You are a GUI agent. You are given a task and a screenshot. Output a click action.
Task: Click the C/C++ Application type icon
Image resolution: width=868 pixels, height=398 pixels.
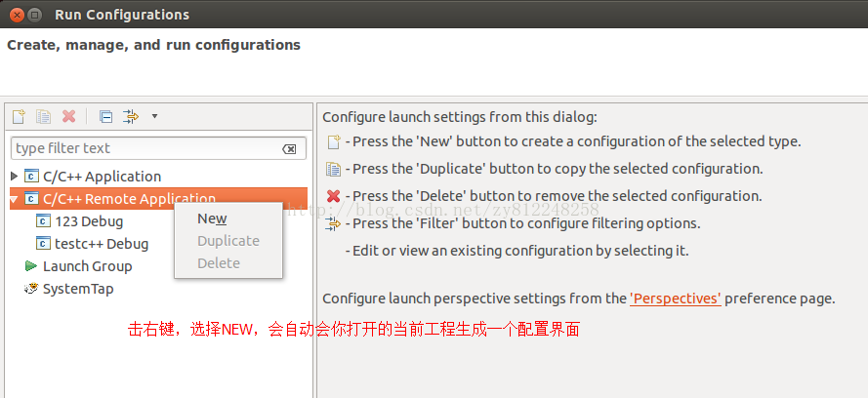31,177
